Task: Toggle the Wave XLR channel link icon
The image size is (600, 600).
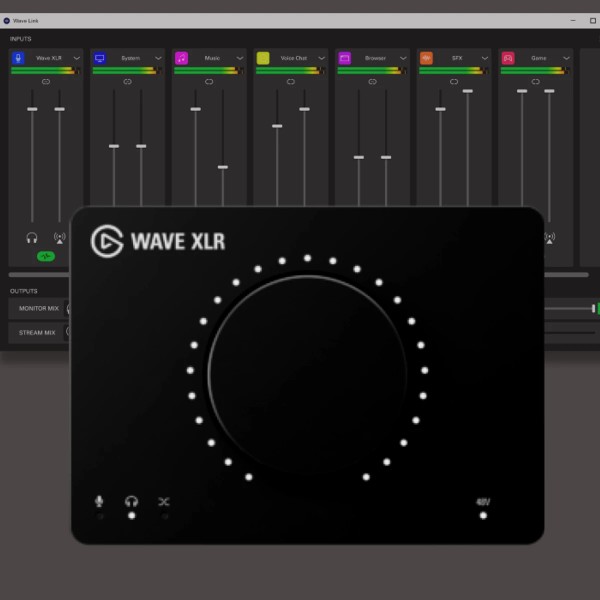Action: coord(46,82)
